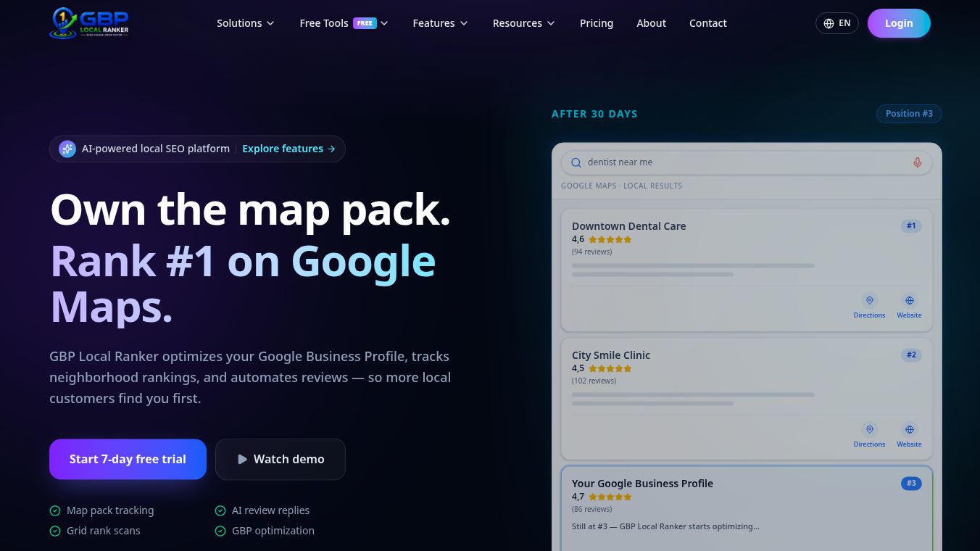Image resolution: width=980 pixels, height=551 pixels.
Task: Click Website icon for Downtown Dental Care
Action: click(909, 300)
